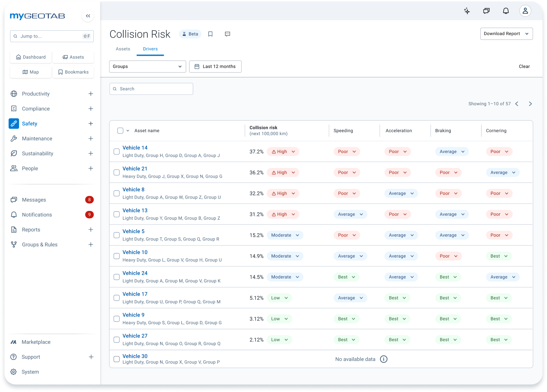Open the feedback comment icon beside Collision Risk
The width and height of the screenshot is (547, 392).
(x=227, y=34)
